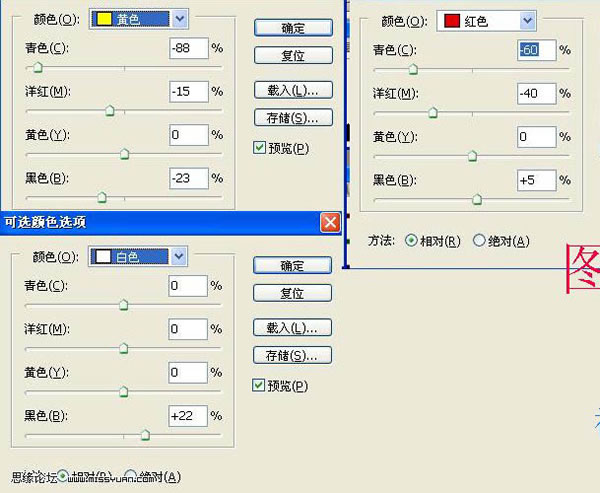Click the 黑色 field showing +22
This screenshot has height=493, width=600.
pyautogui.click(x=188, y=415)
